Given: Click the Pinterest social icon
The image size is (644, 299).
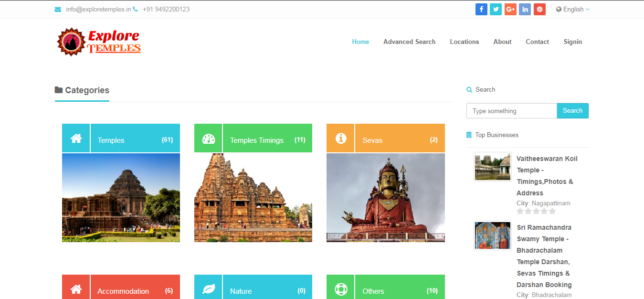Looking at the screenshot, I should coord(539,9).
